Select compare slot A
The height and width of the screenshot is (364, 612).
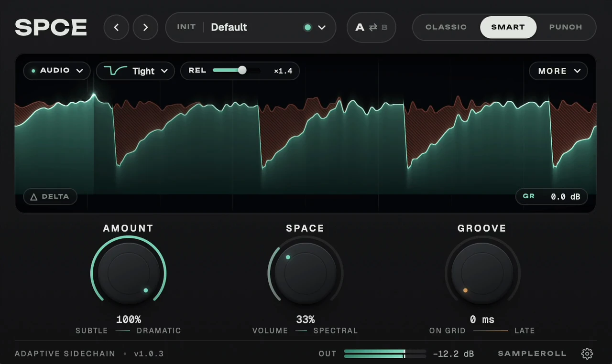tap(360, 27)
